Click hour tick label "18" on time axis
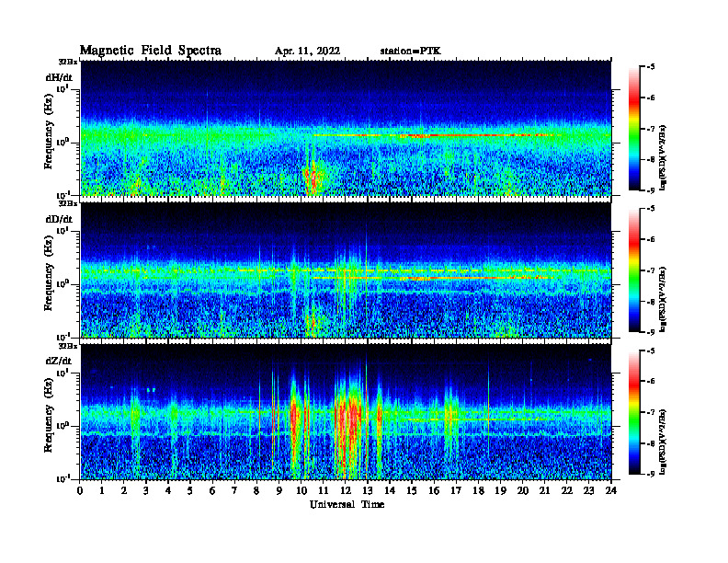The image size is (728, 563). pos(478,491)
